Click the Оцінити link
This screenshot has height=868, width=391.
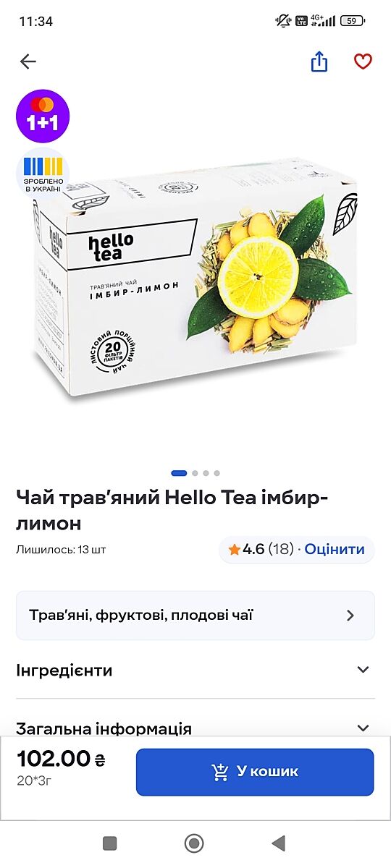335,550
